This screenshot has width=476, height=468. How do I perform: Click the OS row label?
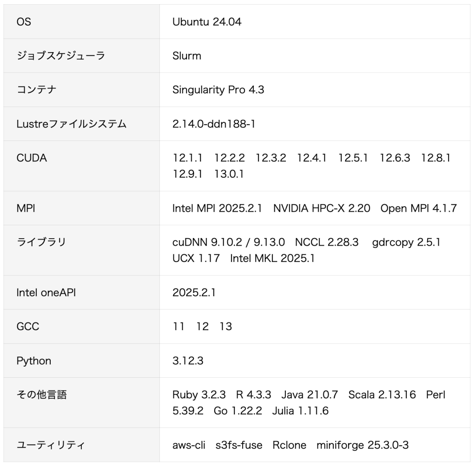(24, 22)
